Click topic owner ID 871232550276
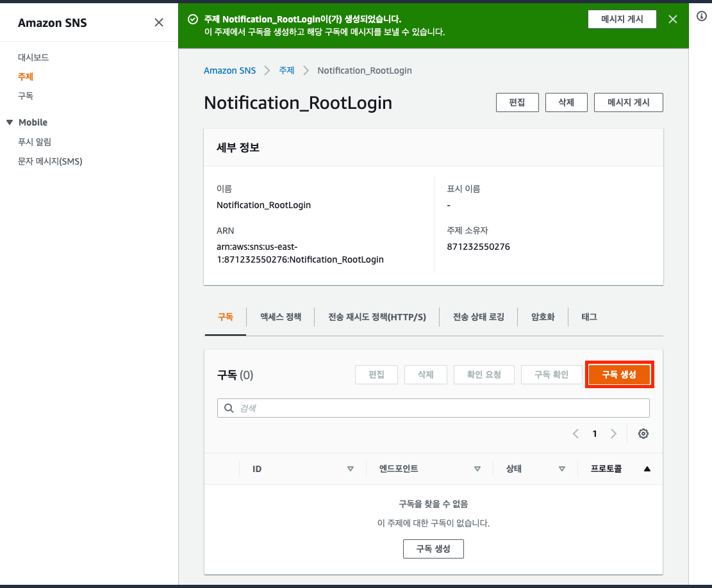Viewport: 712px width, 588px height. 478,247
